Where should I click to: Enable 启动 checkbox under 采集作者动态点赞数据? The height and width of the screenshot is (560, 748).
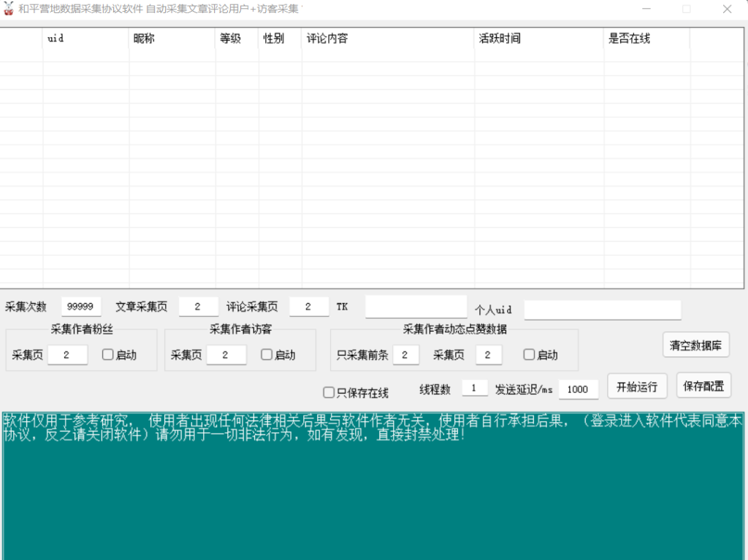pyautogui.click(x=530, y=355)
